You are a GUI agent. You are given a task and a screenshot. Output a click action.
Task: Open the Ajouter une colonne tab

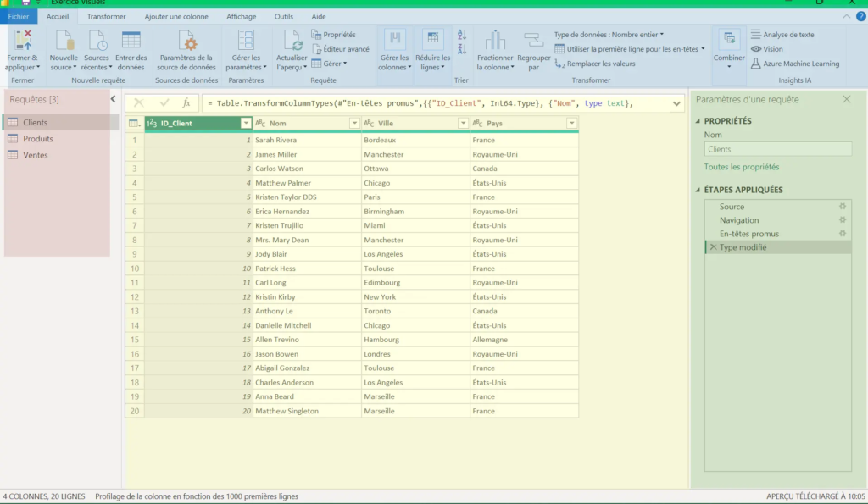click(x=176, y=16)
